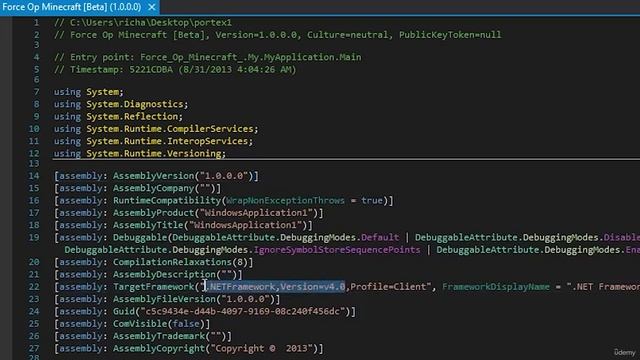Click AssemblyVersion attribute
The height and width of the screenshot is (360, 640).
[x=153, y=176]
